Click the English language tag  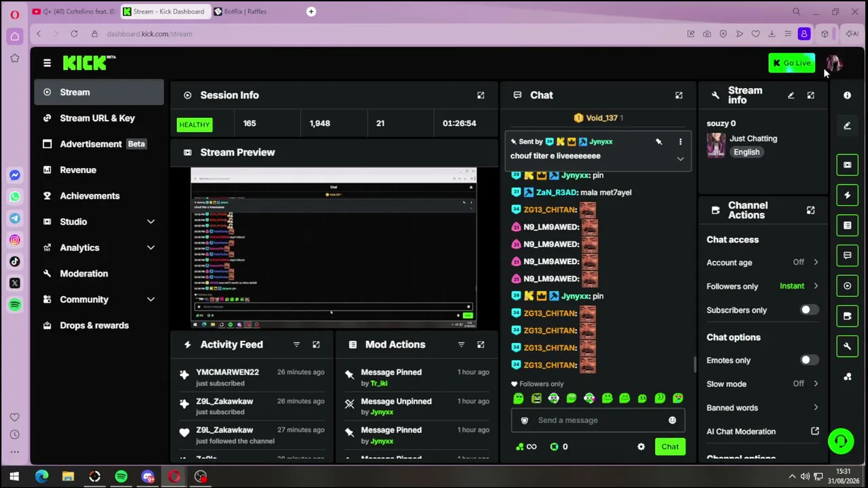[x=747, y=152]
